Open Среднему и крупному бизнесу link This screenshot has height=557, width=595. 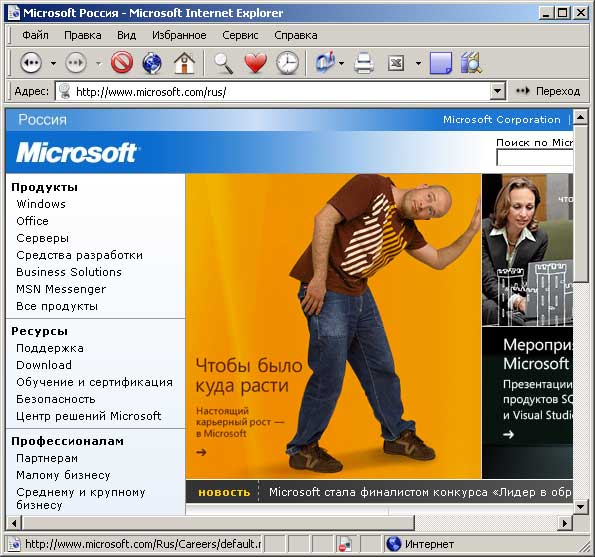pos(81,499)
